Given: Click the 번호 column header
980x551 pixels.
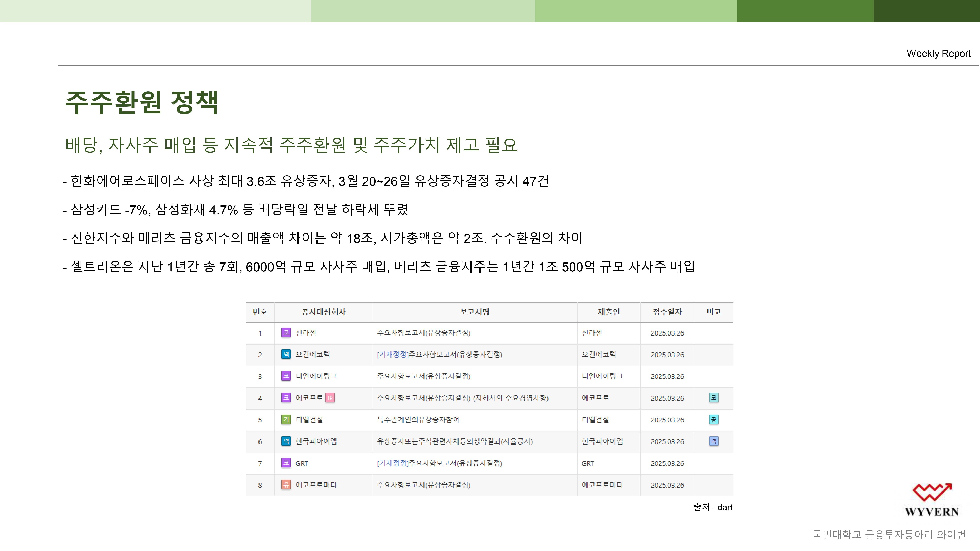Looking at the screenshot, I should 260,312.
